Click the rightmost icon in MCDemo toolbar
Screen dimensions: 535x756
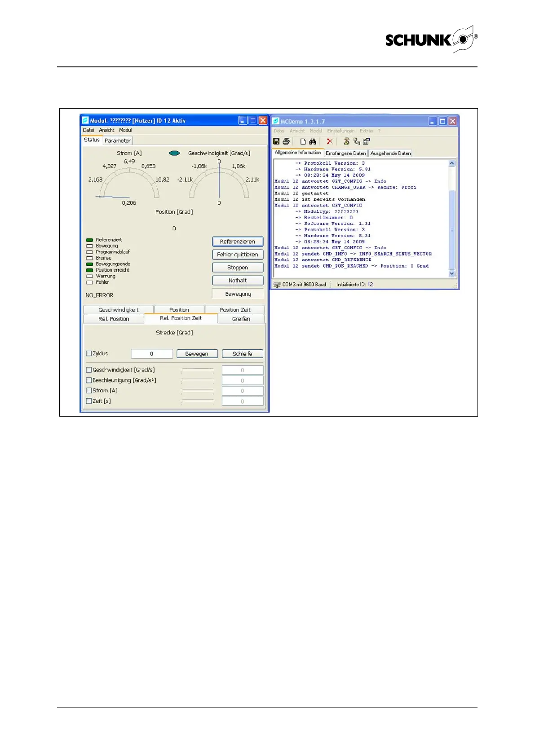pyautogui.click(x=367, y=141)
